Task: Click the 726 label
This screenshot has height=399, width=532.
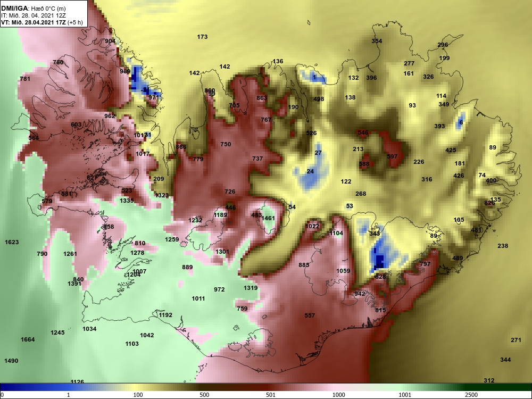Action: [x=230, y=192]
